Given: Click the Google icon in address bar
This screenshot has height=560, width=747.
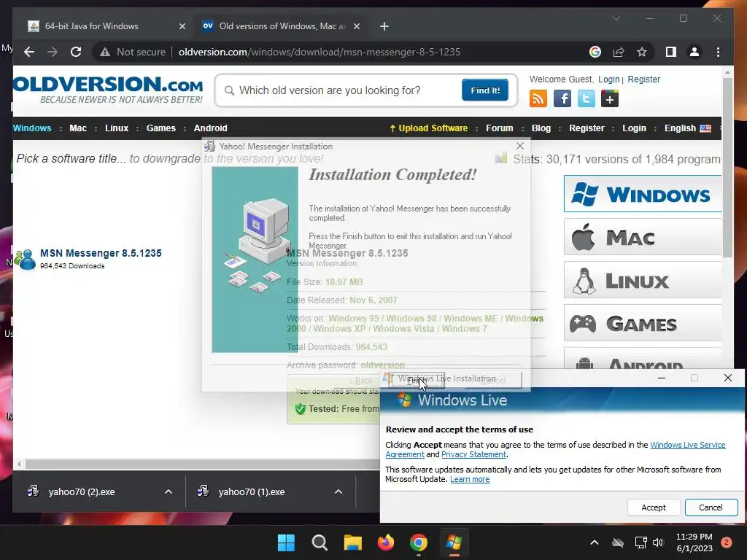Looking at the screenshot, I should (x=595, y=52).
